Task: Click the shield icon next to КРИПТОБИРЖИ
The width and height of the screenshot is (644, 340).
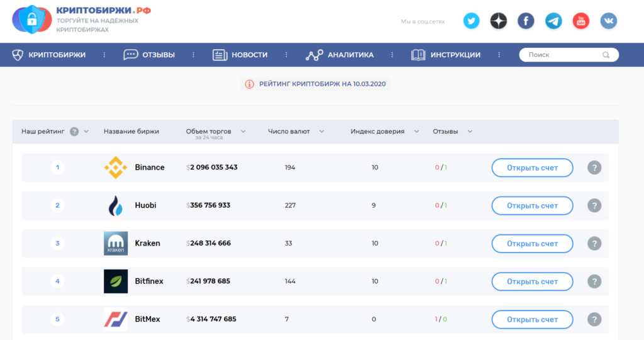Action: pyautogui.click(x=18, y=55)
